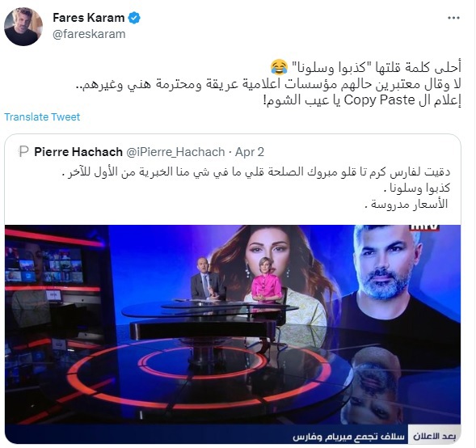Open the @fareskaram handle
Viewport: 476px width, 448px height.
[89, 34]
